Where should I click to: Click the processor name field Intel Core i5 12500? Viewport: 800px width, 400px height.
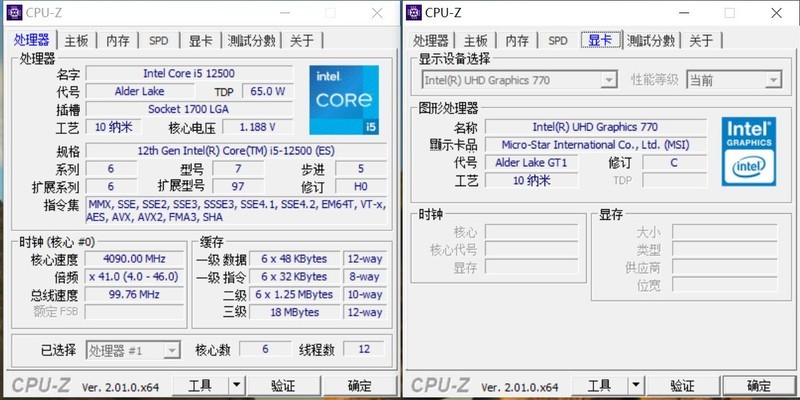pyautogui.click(x=189, y=73)
